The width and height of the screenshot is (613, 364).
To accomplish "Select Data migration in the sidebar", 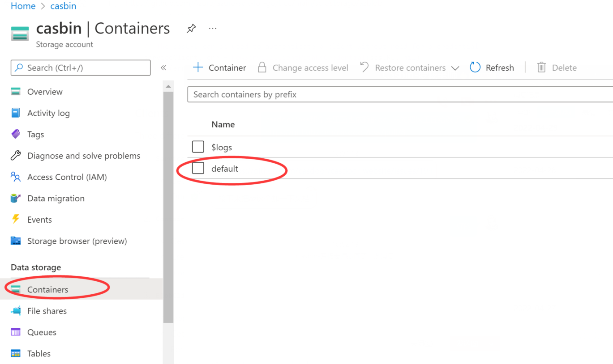I will [15, 198].
